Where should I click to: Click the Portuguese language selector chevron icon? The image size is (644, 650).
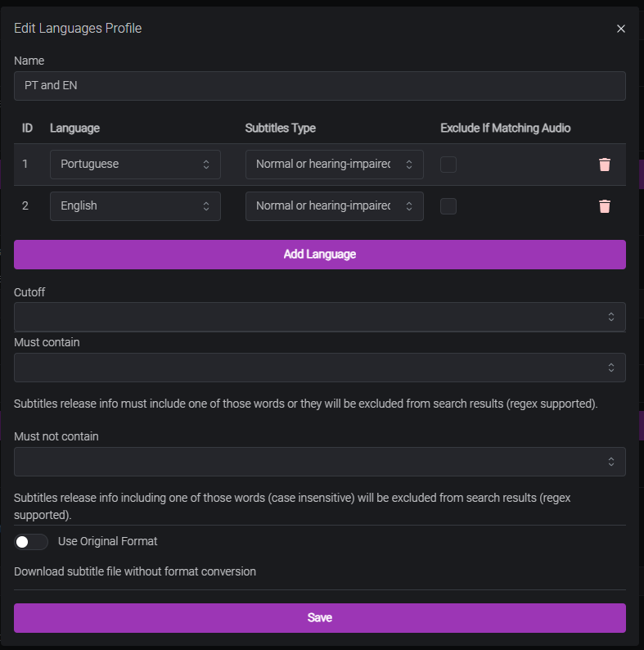[x=206, y=165]
